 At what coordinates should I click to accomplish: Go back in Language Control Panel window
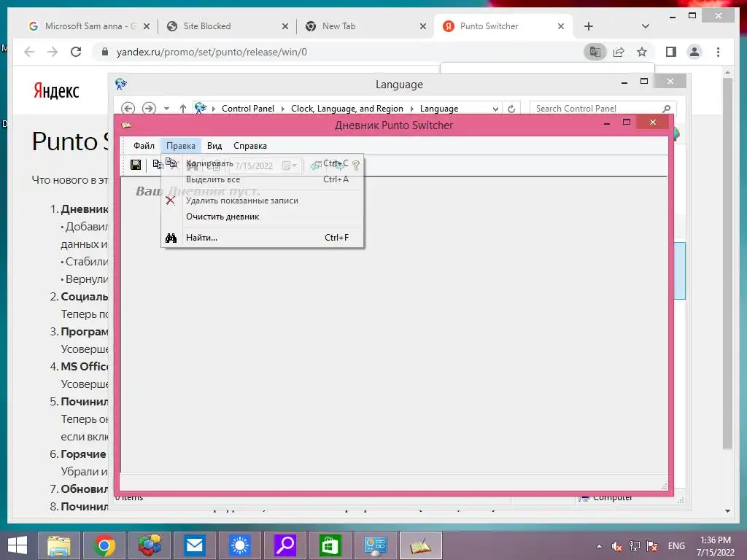128,109
